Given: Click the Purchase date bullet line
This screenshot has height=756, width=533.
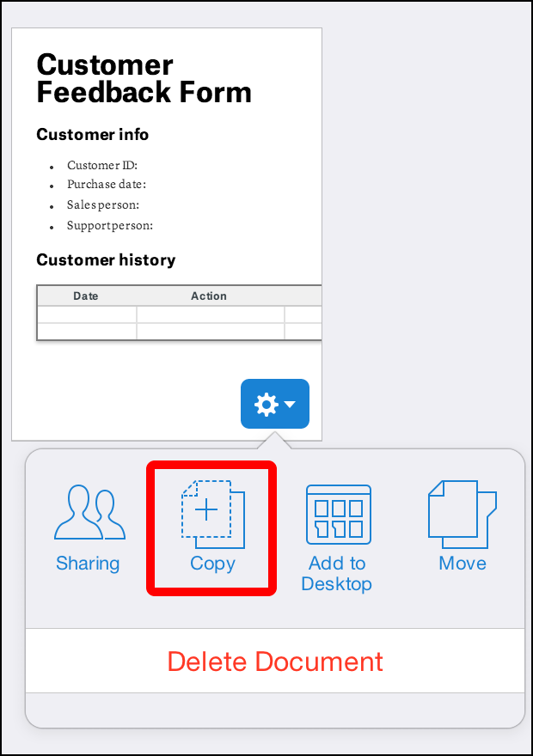Looking at the screenshot, I should (x=107, y=185).
